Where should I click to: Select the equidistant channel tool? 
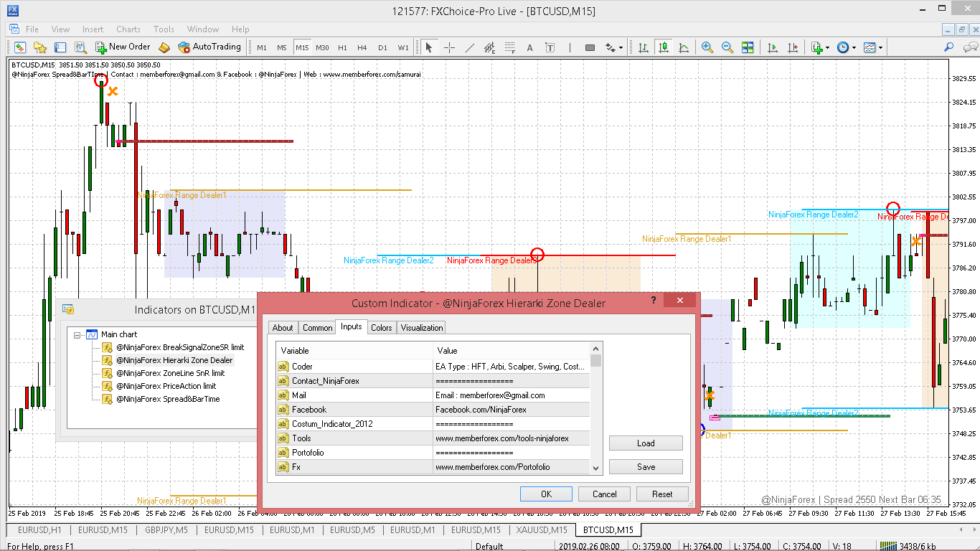[x=490, y=47]
